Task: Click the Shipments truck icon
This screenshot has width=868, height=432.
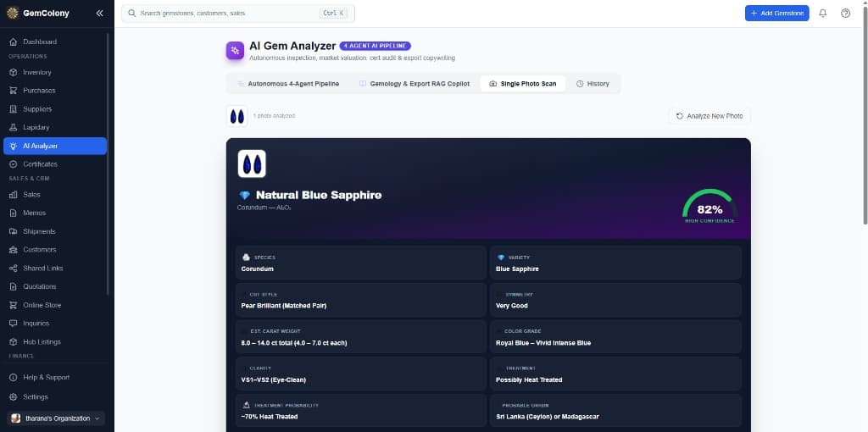Action: (14, 232)
